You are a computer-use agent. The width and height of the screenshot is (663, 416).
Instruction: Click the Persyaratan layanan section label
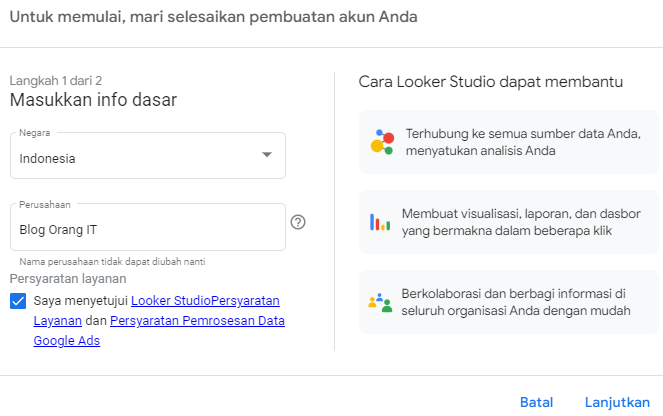tap(68, 279)
